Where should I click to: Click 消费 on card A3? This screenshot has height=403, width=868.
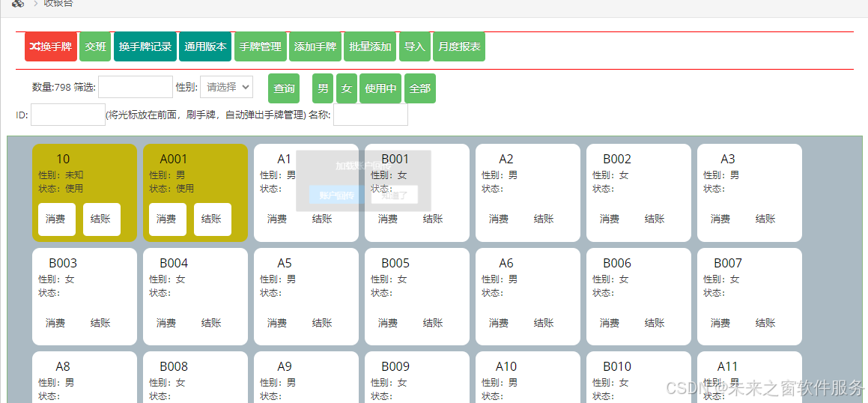tap(720, 219)
